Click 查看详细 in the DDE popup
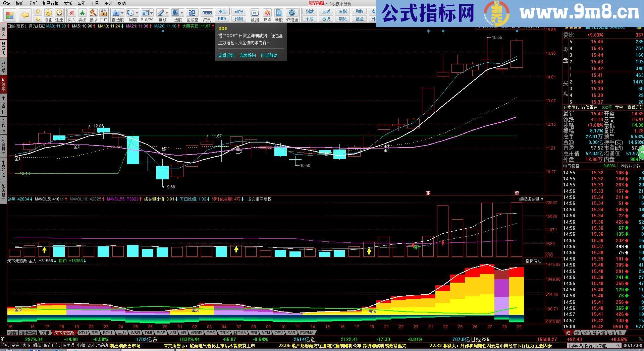The width and height of the screenshot is (644, 351). (x=226, y=55)
